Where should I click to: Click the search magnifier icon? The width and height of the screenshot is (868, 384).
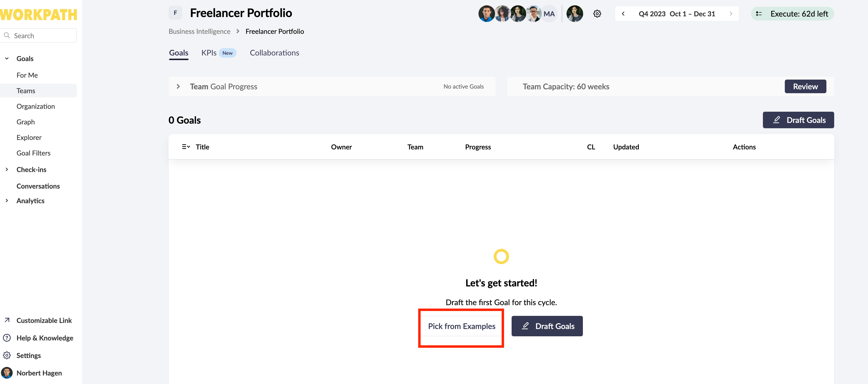[7, 35]
